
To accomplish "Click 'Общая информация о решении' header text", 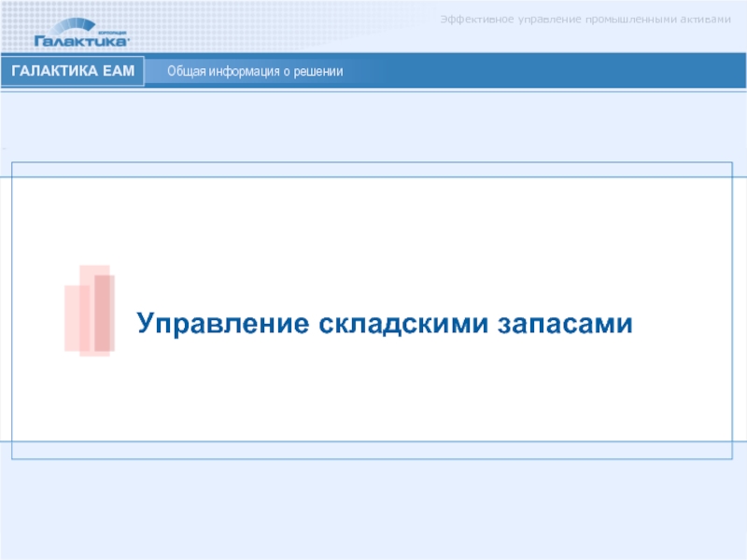I will point(255,72).
